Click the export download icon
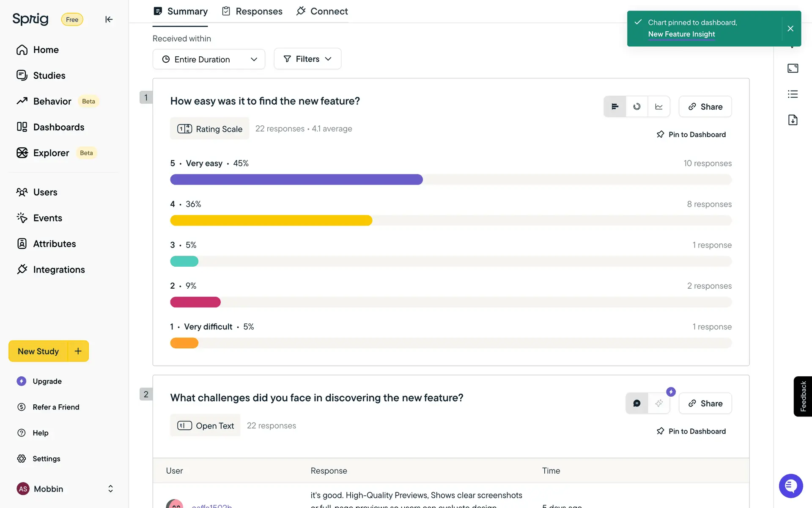The image size is (812, 508). coord(793,120)
